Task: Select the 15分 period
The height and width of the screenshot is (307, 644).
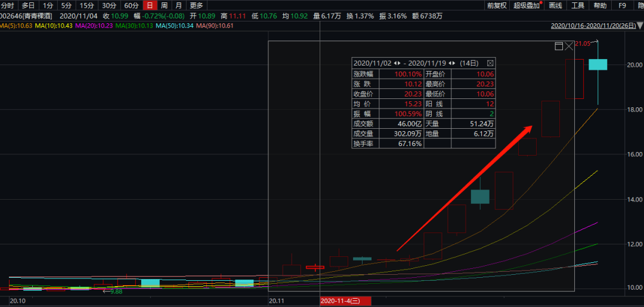Action: (x=87, y=5)
